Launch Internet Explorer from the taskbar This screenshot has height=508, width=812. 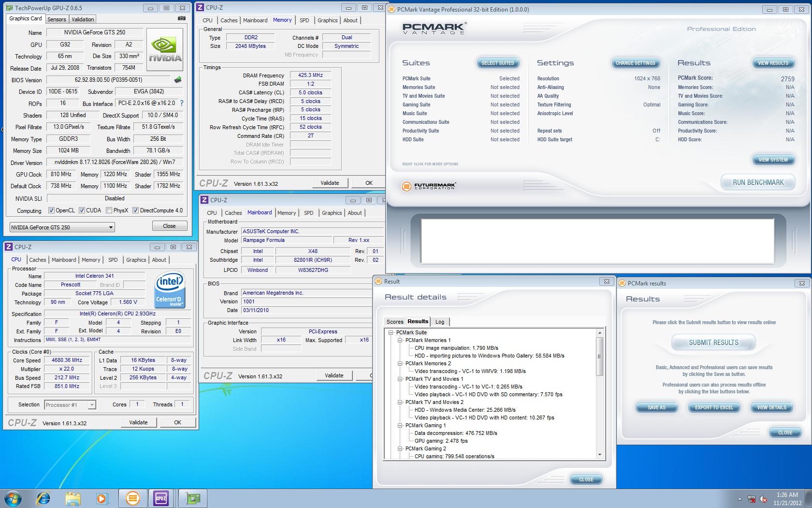43,498
